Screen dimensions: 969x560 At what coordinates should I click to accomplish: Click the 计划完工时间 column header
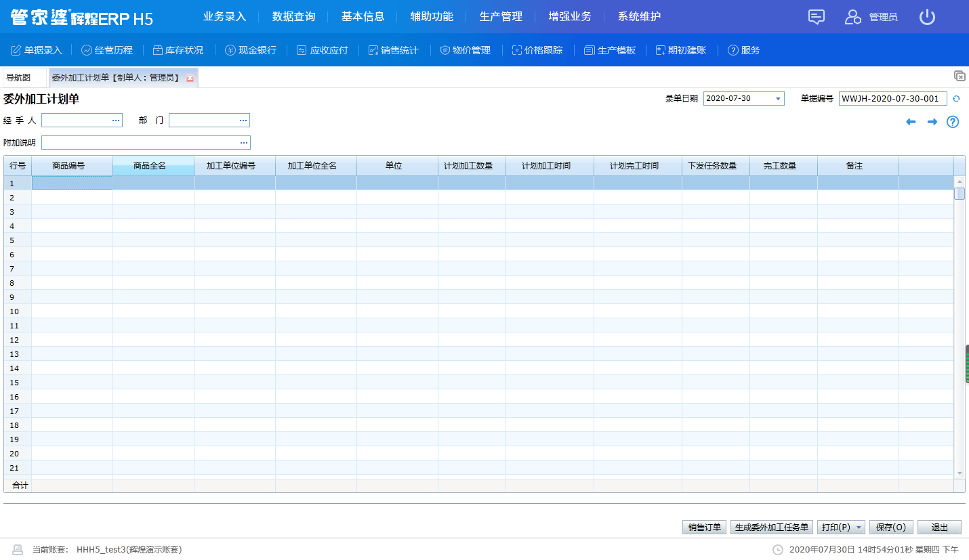pos(638,166)
